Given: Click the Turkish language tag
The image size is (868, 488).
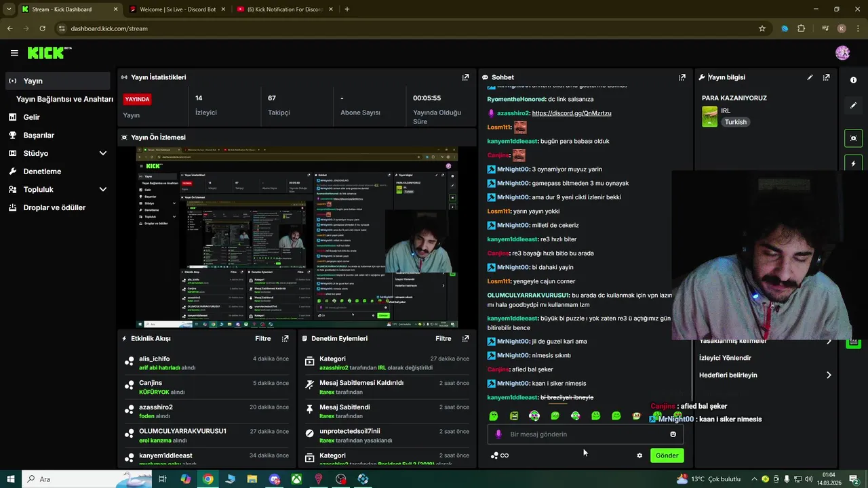Looking at the screenshot, I should pos(735,122).
